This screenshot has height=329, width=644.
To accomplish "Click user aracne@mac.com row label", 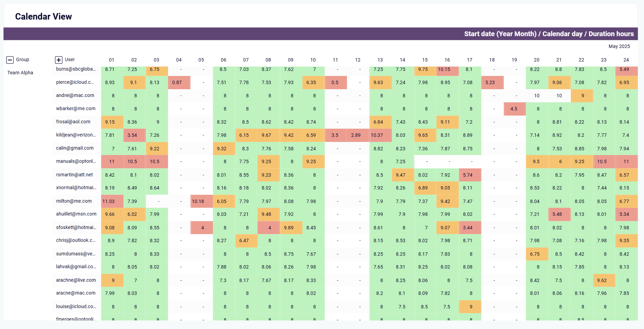I will click(x=76, y=293).
